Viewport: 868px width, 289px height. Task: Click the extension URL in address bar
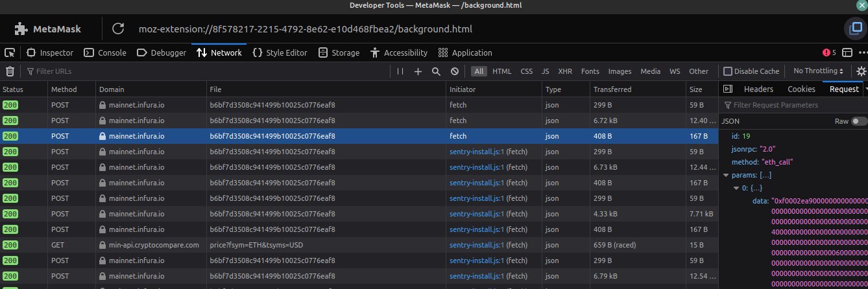pos(305,29)
